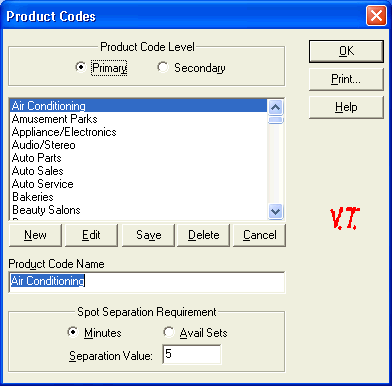The image size is (392, 386).
Task: Edit the selected product code
Action: click(91, 235)
